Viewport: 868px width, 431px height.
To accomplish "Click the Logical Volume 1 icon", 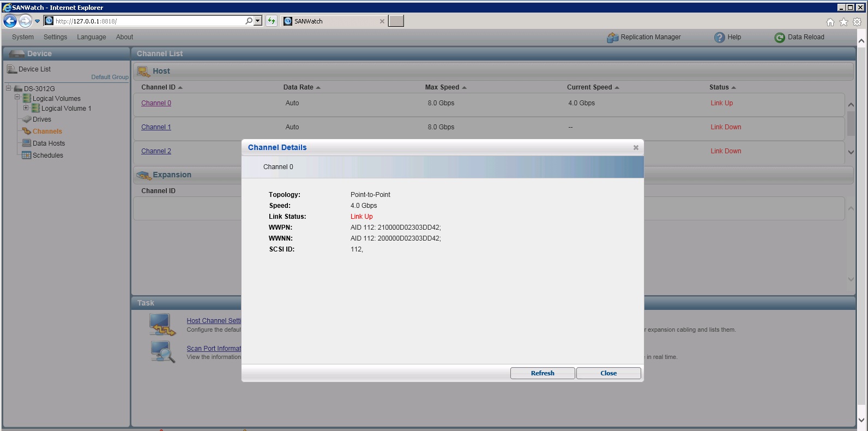I will point(35,108).
